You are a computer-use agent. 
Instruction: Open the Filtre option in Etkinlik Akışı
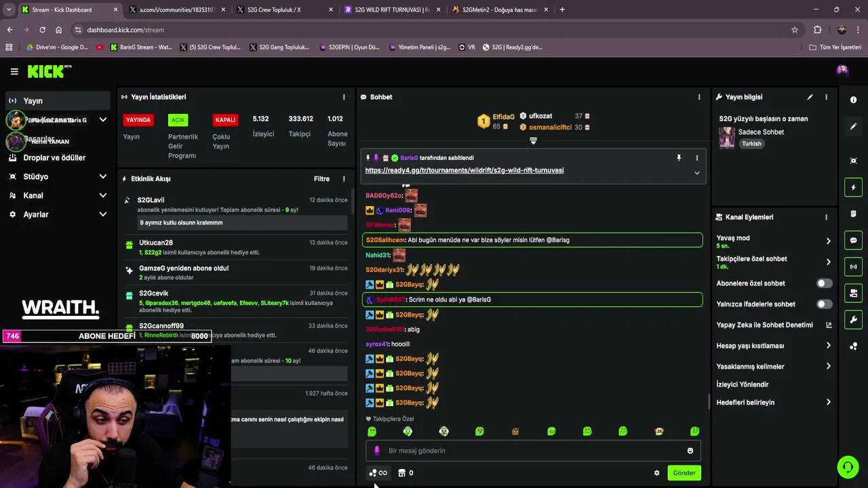[x=321, y=179]
